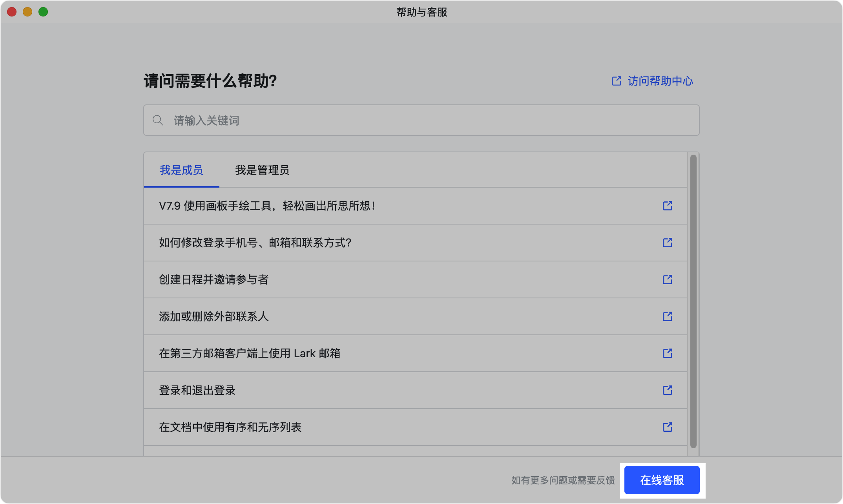Image resolution: width=843 pixels, height=504 pixels.
Task: Click external link icon for 登录和退出登录
Action: 667,390
